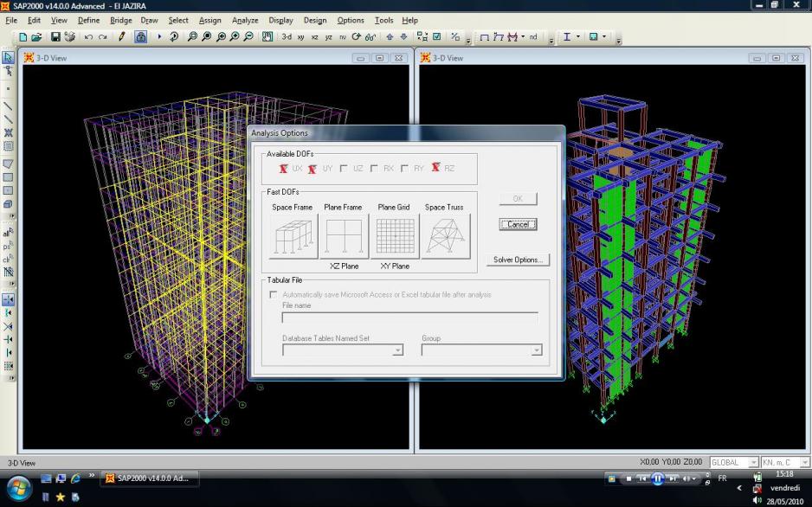This screenshot has width=812, height=507.
Task: Expand the teal square icon dropdown arrow
Action: [604, 36]
